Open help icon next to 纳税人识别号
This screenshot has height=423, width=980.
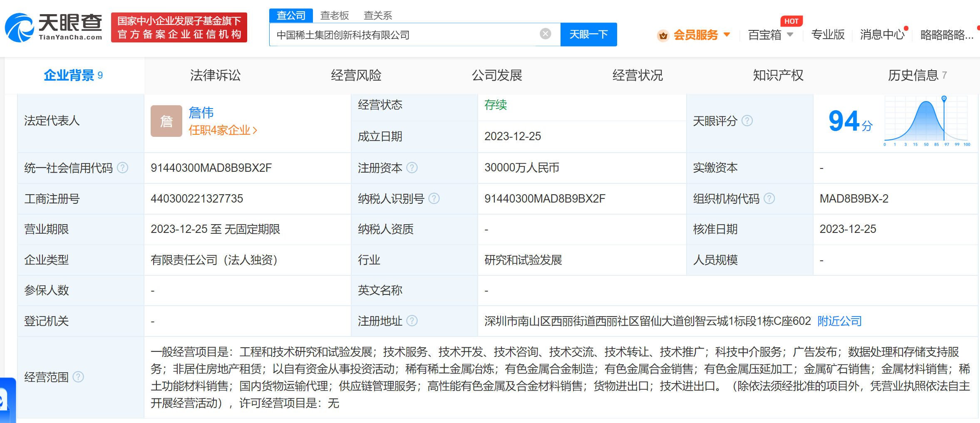click(x=434, y=198)
